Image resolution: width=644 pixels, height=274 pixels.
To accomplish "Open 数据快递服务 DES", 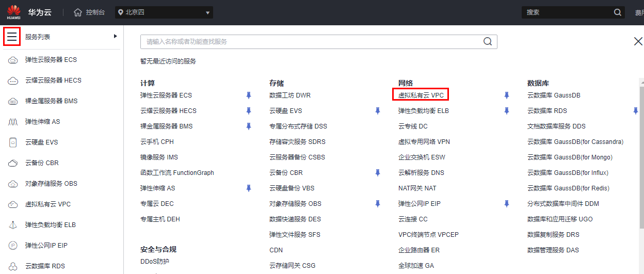I will click(x=295, y=219).
